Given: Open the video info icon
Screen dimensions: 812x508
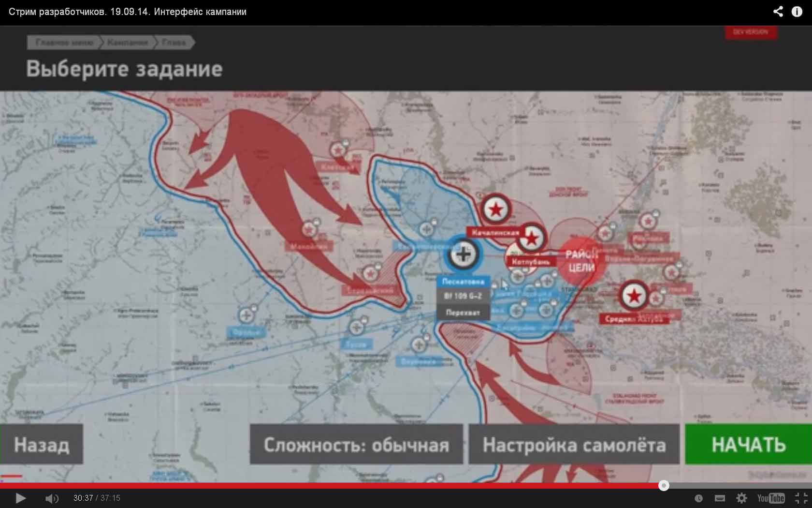Looking at the screenshot, I should point(797,12).
